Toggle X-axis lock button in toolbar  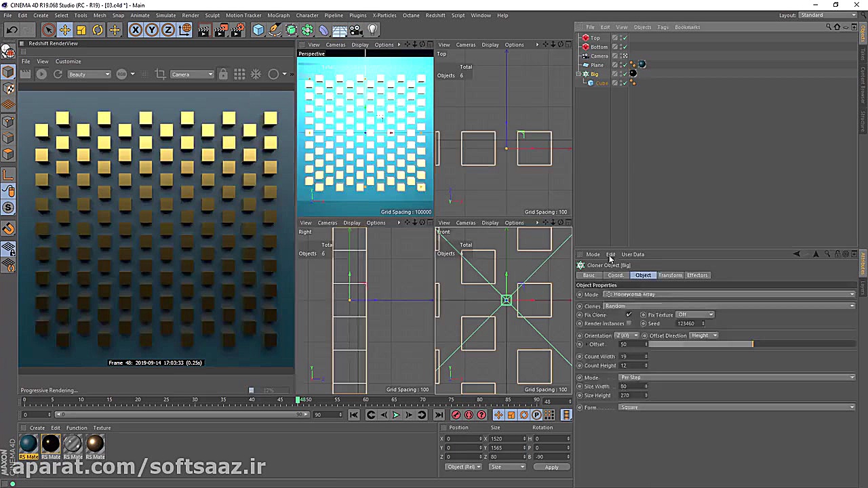coord(136,30)
